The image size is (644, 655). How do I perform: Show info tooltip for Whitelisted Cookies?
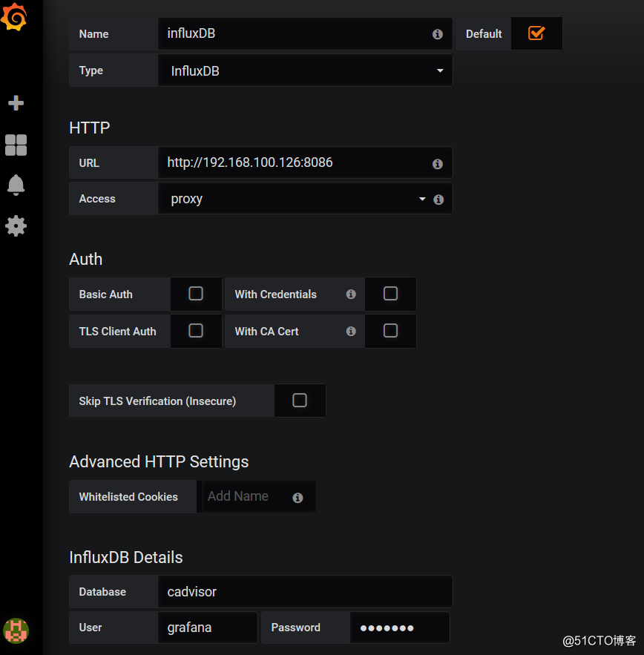tap(298, 498)
